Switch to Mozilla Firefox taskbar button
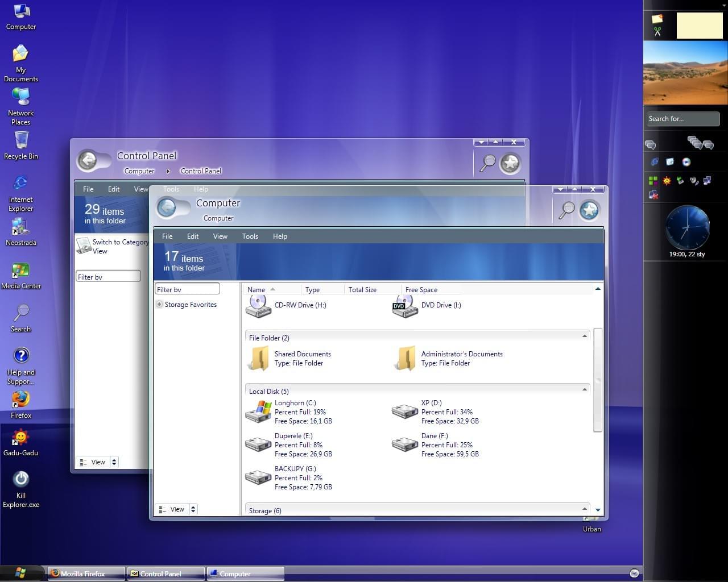The image size is (728, 582). coord(86,573)
